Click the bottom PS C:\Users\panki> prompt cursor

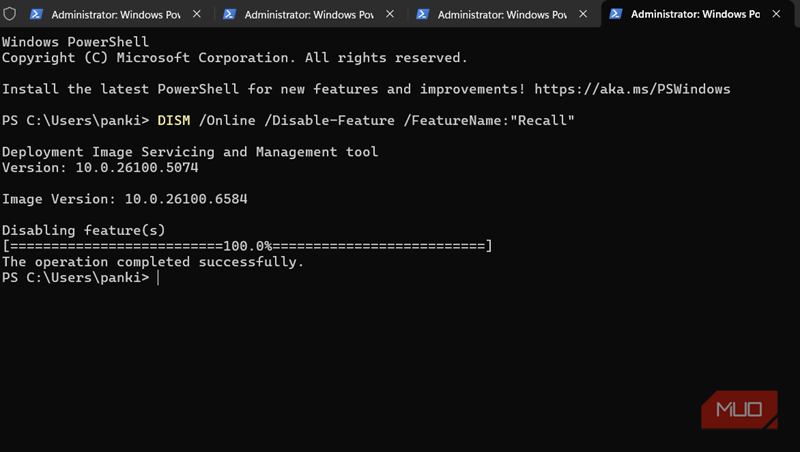158,278
